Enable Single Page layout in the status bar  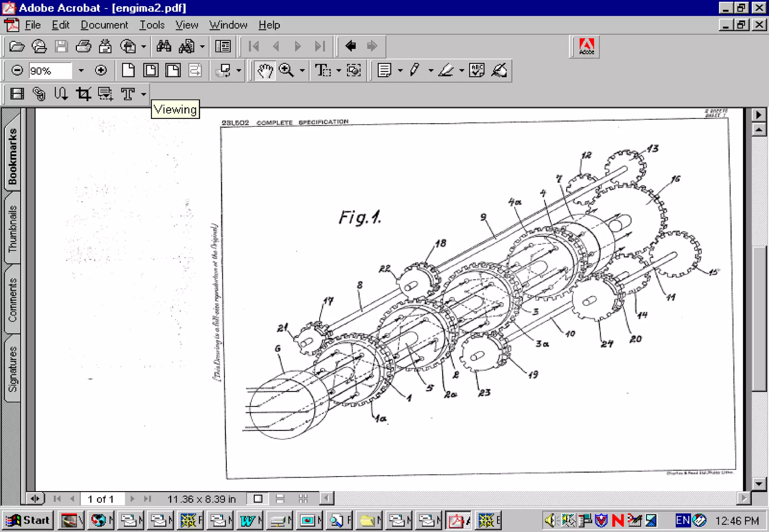258,499
